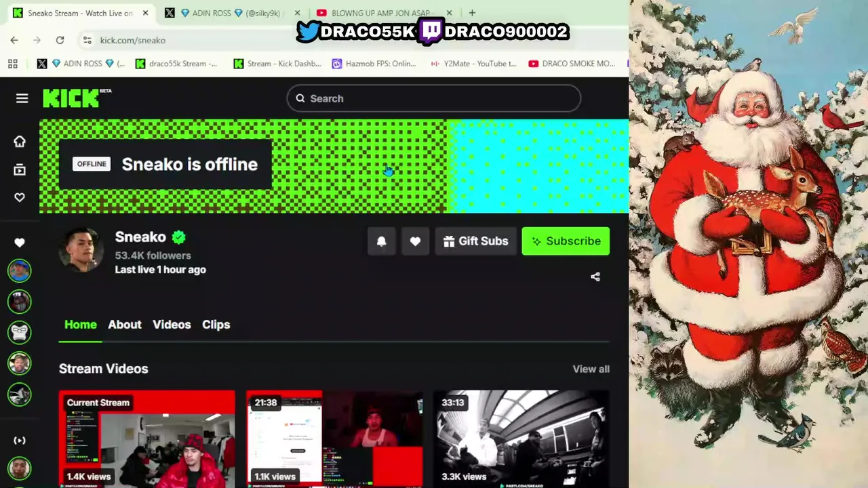Image resolution: width=868 pixels, height=488 pixels.
Task: Click the Sneako channel name
Action: click(140, 237)
